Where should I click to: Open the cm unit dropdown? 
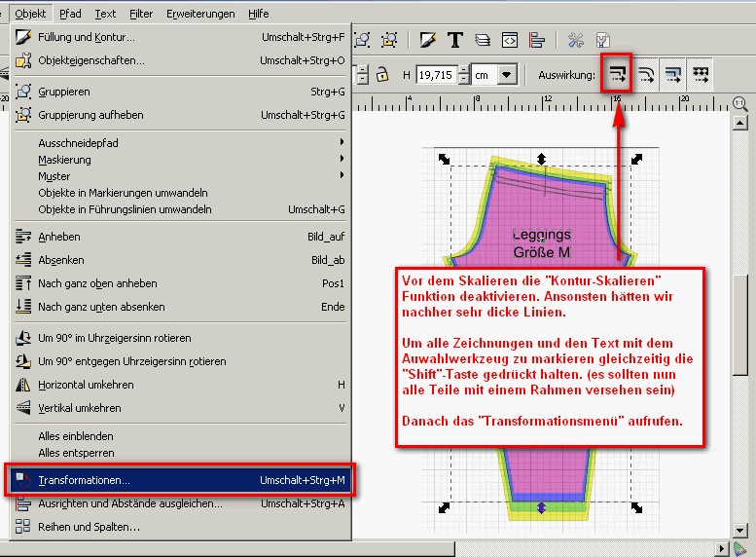[x=507, y=75]
